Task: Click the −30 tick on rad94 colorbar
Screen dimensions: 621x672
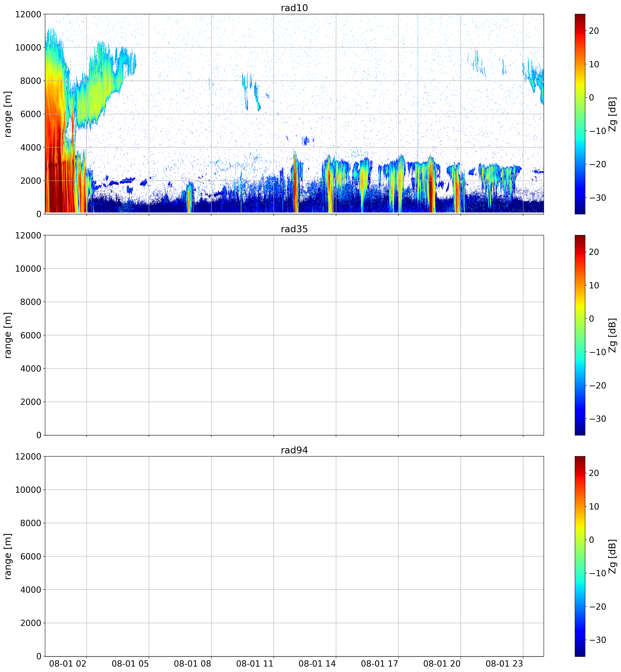Action: click(598, 640)
